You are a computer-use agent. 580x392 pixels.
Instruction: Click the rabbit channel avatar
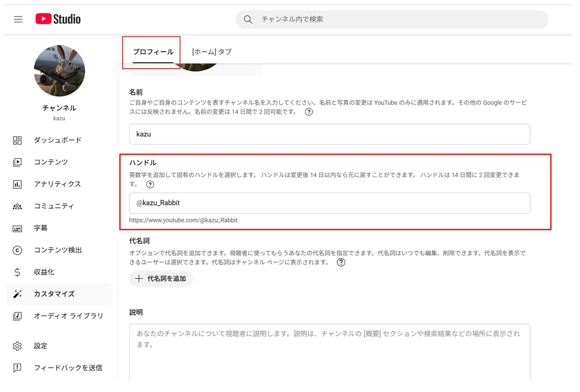point(59,71)
